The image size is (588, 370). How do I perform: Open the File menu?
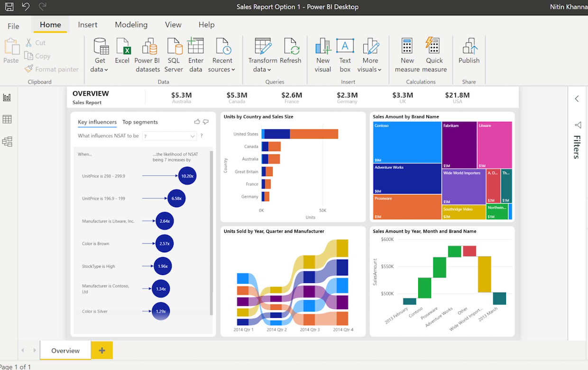pos(13,26)
